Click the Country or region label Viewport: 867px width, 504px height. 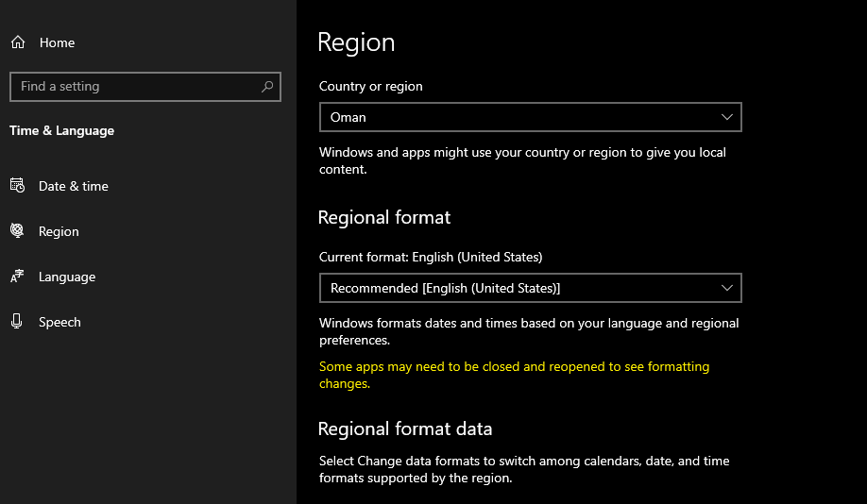tap(371, 86)
